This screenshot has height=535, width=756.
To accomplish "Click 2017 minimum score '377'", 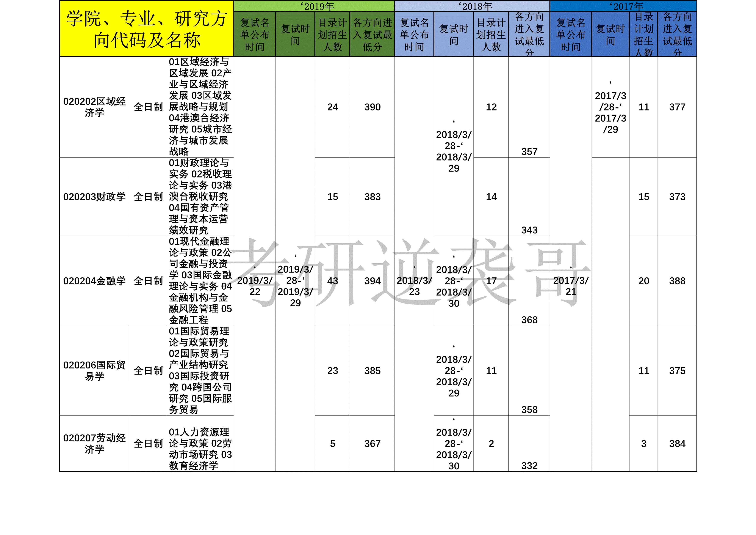I will point(677,107).
